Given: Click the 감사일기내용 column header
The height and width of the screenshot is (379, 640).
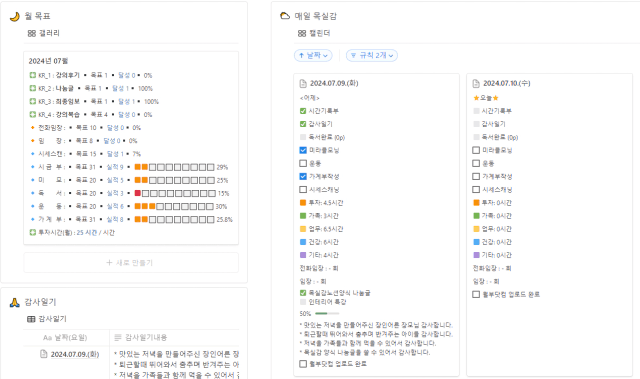Looking at the screenshot, I should pos(174,338).
